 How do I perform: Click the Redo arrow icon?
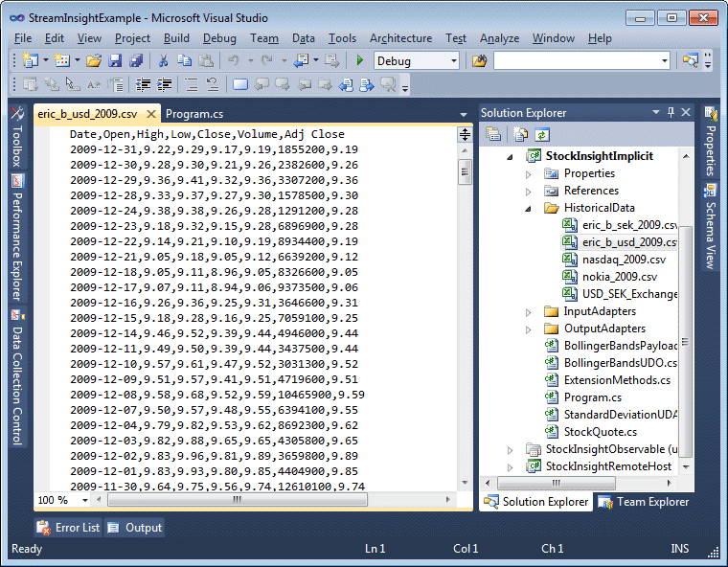click(266, 60)
